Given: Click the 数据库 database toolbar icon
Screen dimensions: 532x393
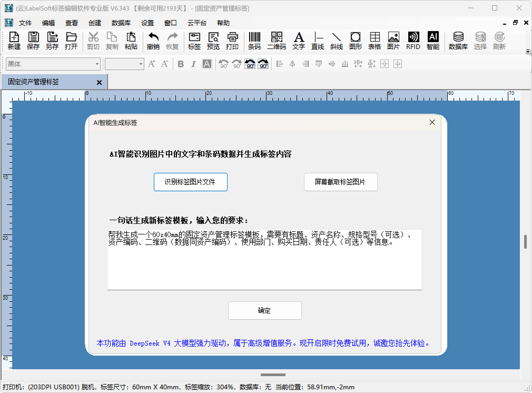Looking at the screenshot, I should point(458,41).
